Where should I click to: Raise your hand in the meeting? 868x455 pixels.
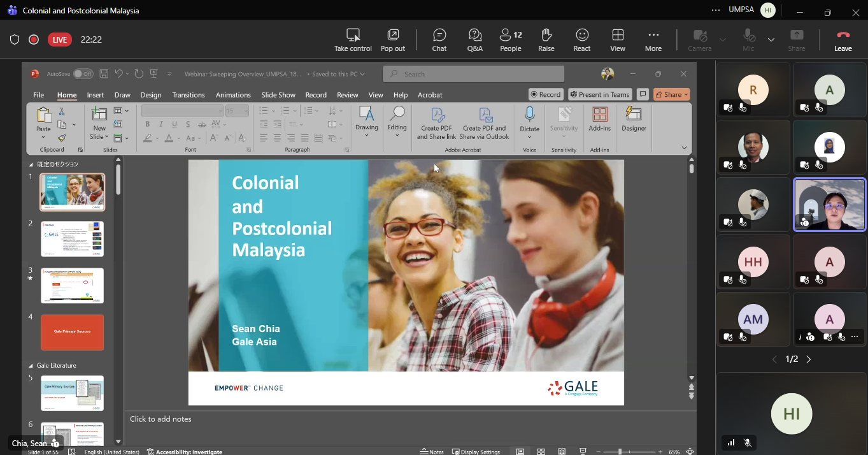tap(546, 40)
